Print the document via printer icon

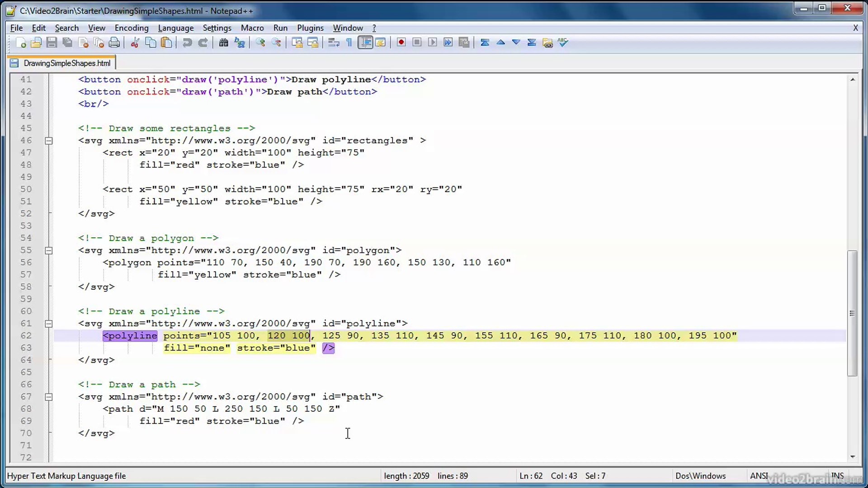tap(114, 42)
